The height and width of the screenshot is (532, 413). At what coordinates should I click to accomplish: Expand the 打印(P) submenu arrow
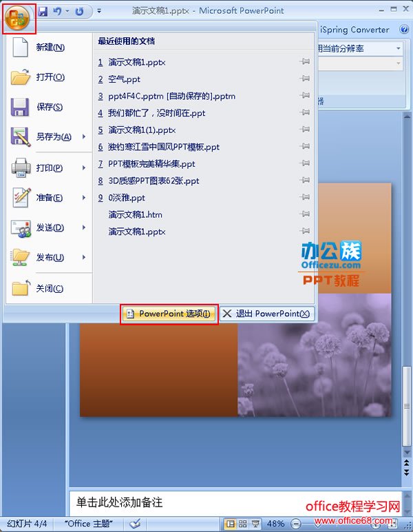pyautogui.click(x=84, y=167)
